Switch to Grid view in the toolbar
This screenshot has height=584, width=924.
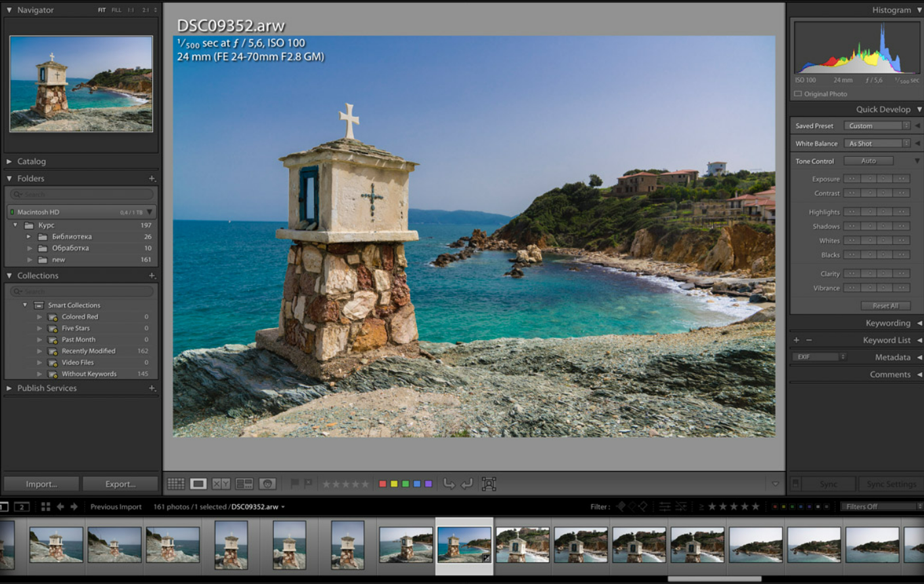[x=176, y=484]
